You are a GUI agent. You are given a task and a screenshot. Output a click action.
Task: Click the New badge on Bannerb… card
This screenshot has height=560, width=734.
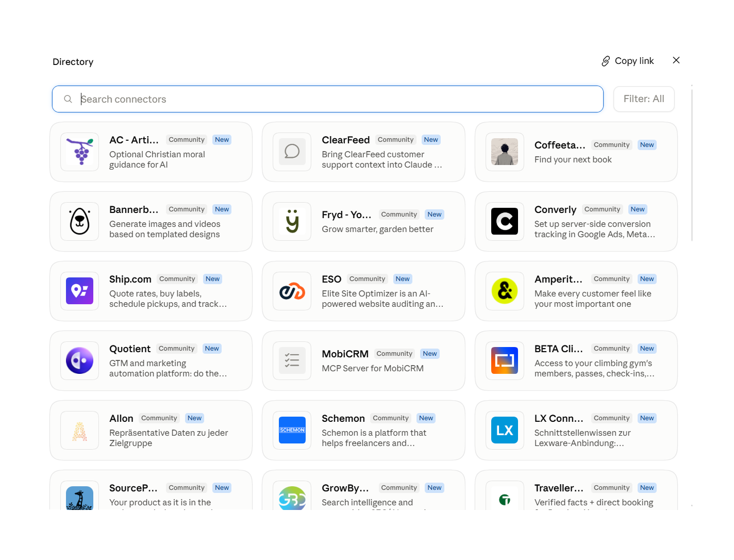[222, 209]
